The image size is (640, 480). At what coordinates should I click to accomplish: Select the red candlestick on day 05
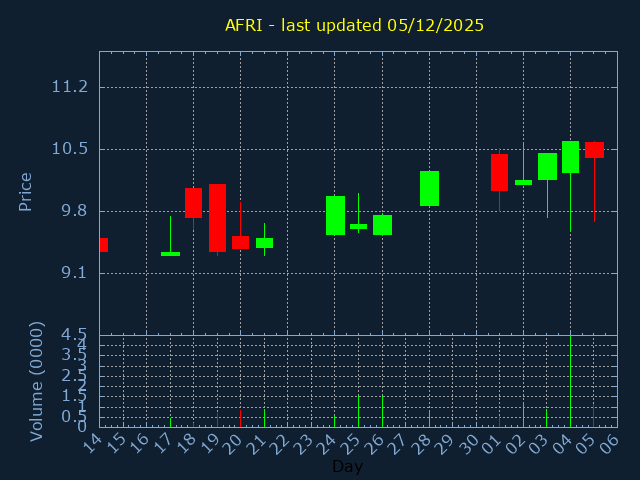(x=594, y=149)
